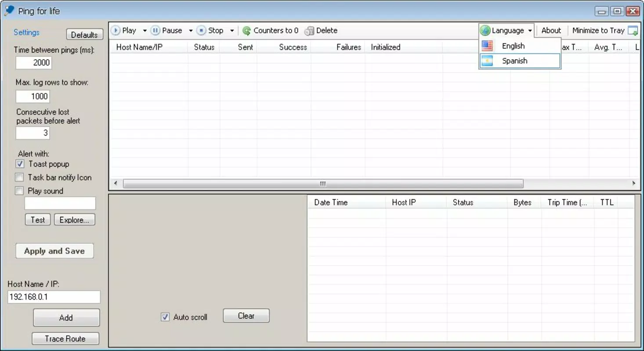The height and width of the screenshot is (351, 644).
Task: Click the Host IP column header
Action: [x=416, y=203]
